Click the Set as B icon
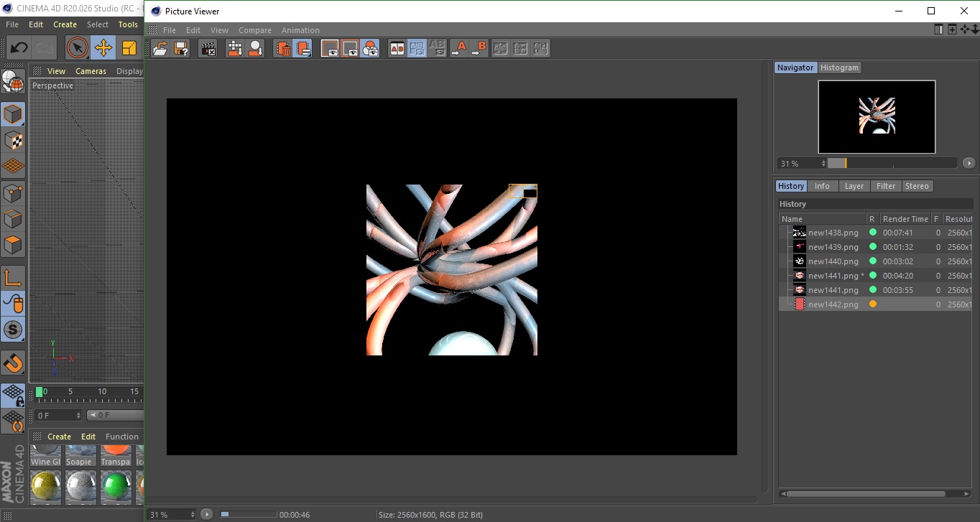 479,49
